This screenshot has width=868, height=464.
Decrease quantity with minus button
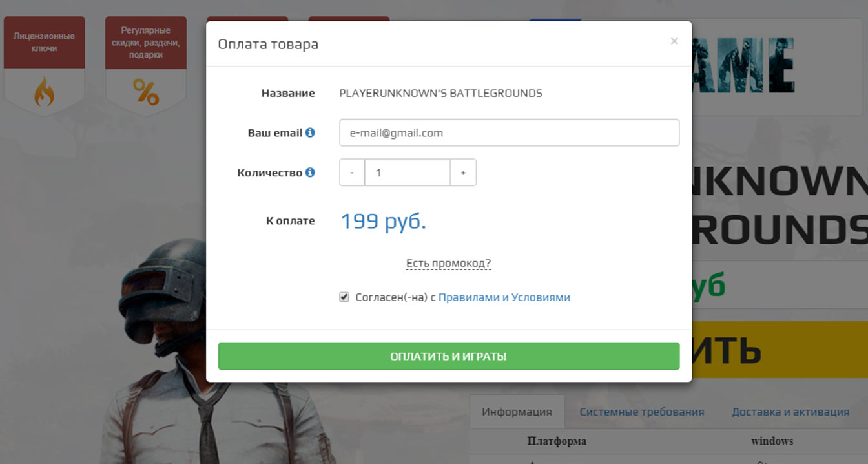coord(352,173)
